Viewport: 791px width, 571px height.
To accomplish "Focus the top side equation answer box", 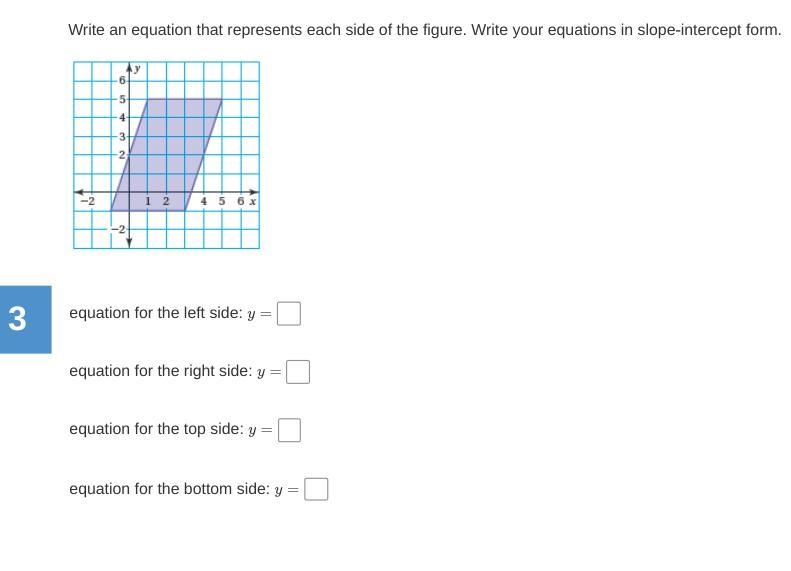I will 289,430.
